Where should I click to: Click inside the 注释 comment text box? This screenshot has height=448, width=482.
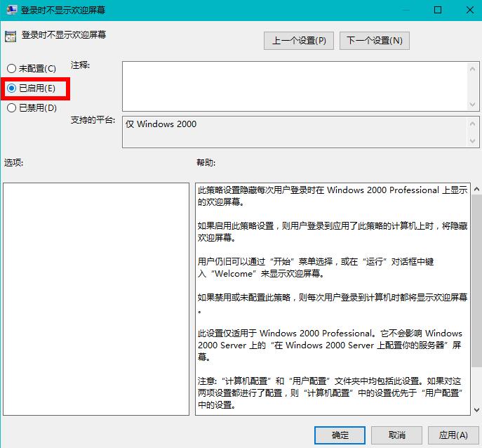coord(295,86)
